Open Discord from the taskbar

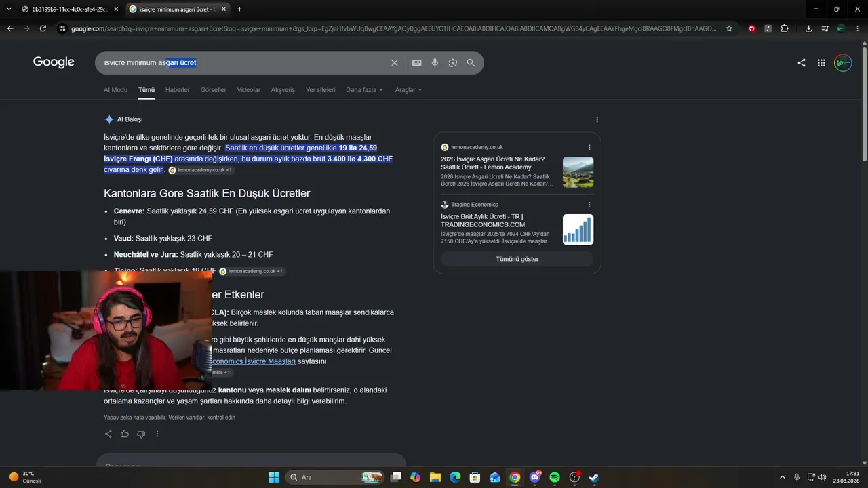point(535,477)
